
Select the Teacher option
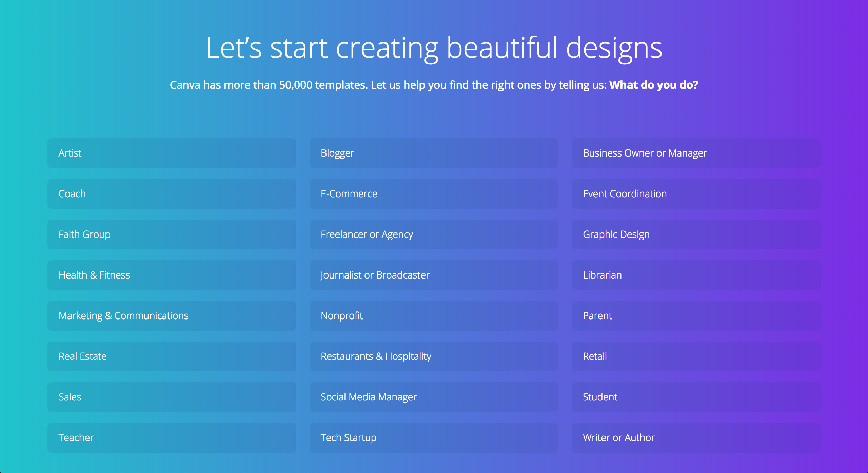point(172,438)
